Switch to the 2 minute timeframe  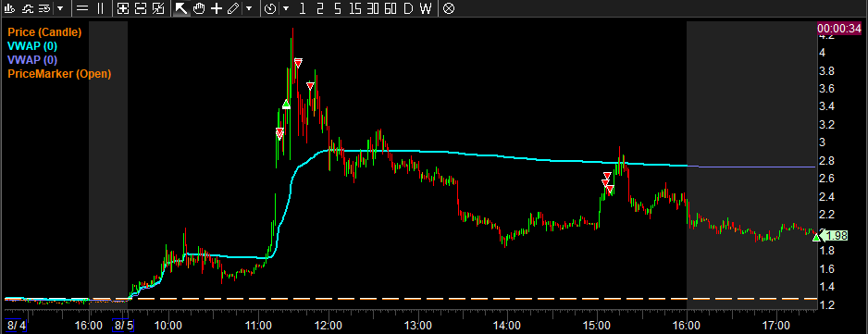pyautogui.click(x=319, y=8)
